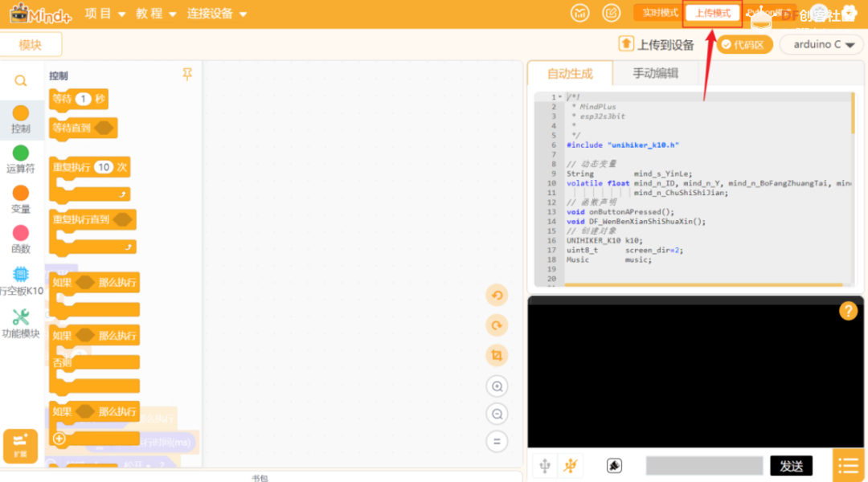Switch to 手动编辑 manual edit tab
The image size is (868, 482).
point(656,73)
